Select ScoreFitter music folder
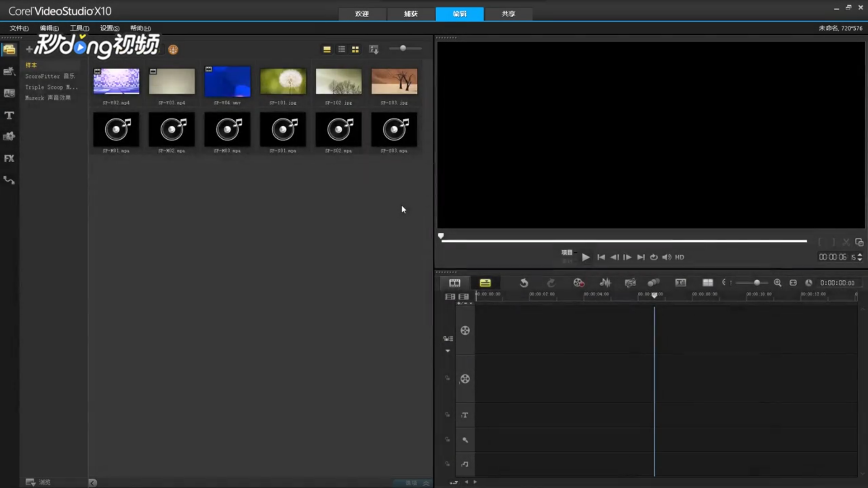Image resolution: width=868 pixels, height=488 pixels. click(x=50, y=76)
